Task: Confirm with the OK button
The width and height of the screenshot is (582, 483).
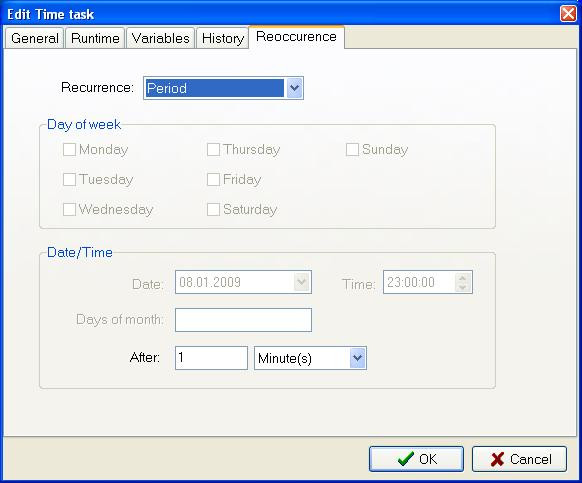Action: pyautogui.click(x=416, y=459)
